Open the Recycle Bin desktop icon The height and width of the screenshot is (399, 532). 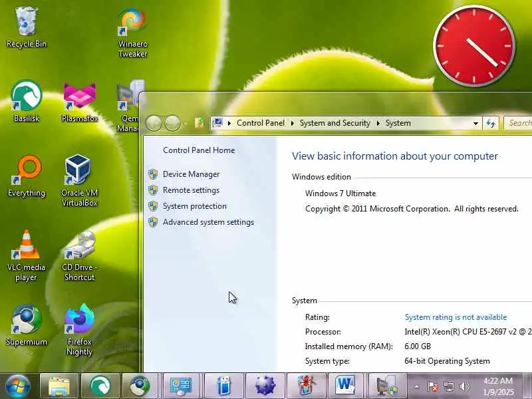click(x=26, y=27)
